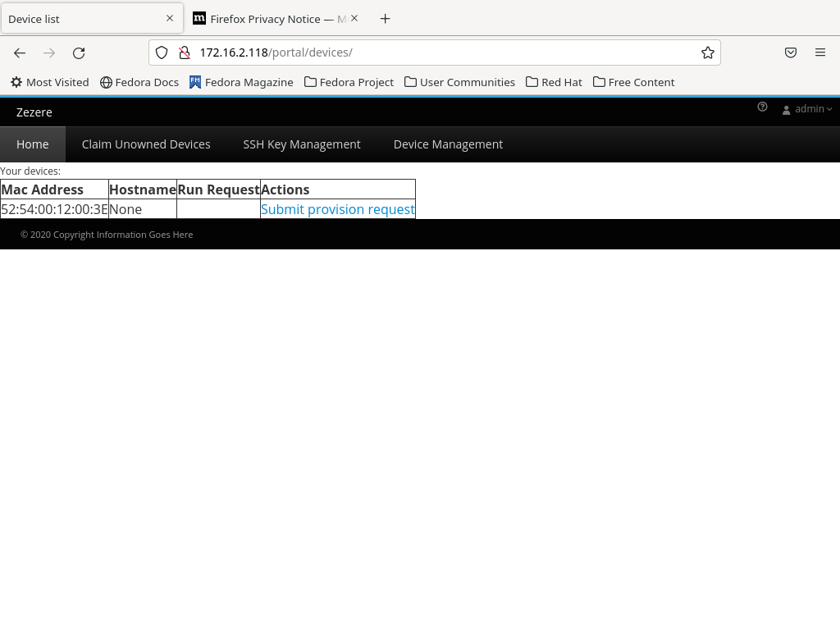Close the Firefox Privacy Notice tab
The width and height of the screenshot is (840, 630).
tap(354, 18)
